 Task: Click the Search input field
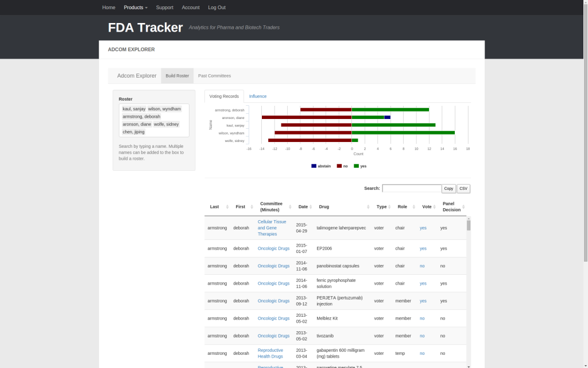coord(412,189)
